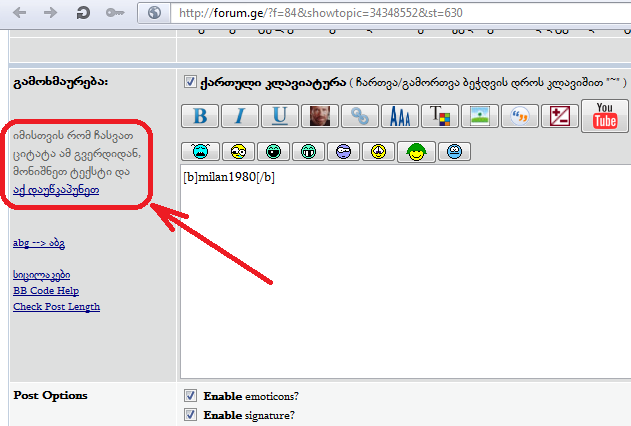The width and height of the screenshot is (631, 426).
Task: Insert the smiley wearing a green helmet
Action: pyautogui.click(x=416, y=152)
